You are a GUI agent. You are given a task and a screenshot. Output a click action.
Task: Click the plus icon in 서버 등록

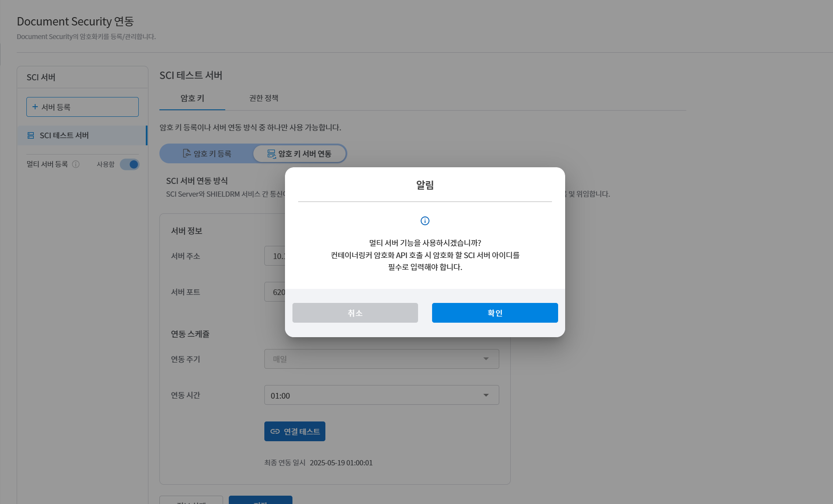point(35,107)
